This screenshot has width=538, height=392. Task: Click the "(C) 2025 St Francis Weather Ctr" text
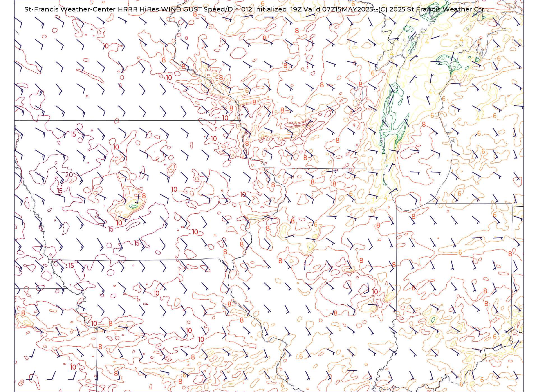(x=431, y=9)
